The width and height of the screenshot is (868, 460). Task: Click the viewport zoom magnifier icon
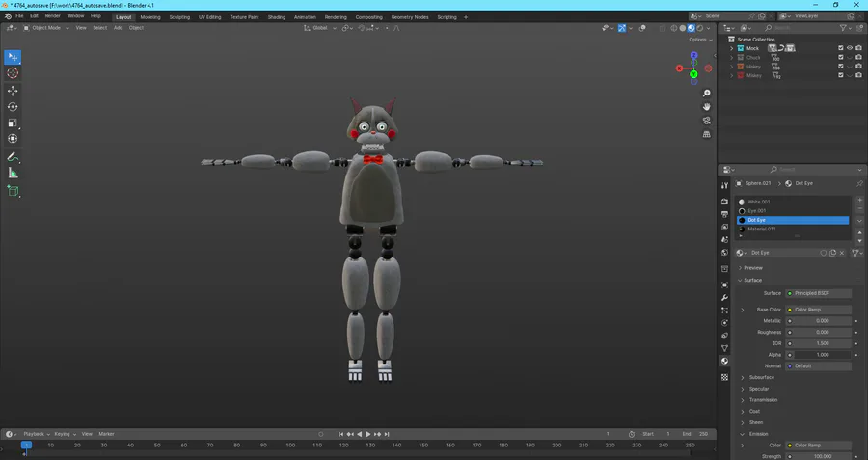point(706,94)
